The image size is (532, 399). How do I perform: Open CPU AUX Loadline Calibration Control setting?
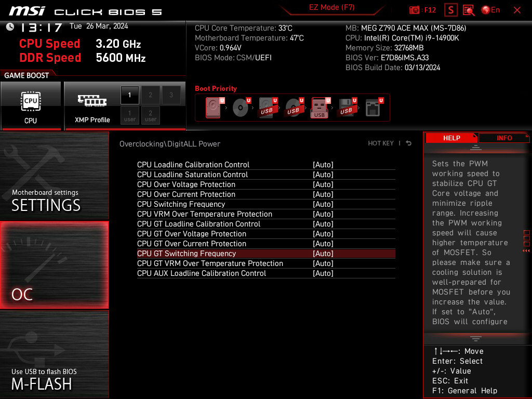(x=266, y=273)
